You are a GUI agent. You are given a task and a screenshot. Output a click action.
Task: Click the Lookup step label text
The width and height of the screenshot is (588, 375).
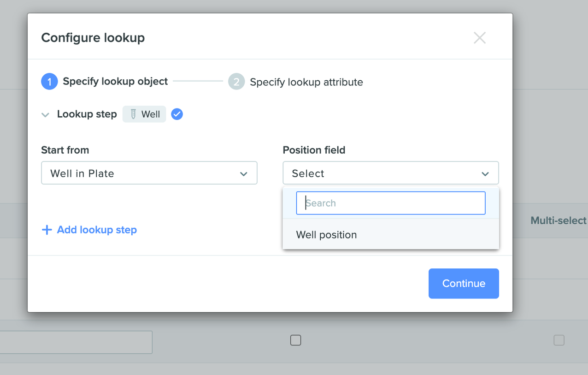(x=87, y=114)
